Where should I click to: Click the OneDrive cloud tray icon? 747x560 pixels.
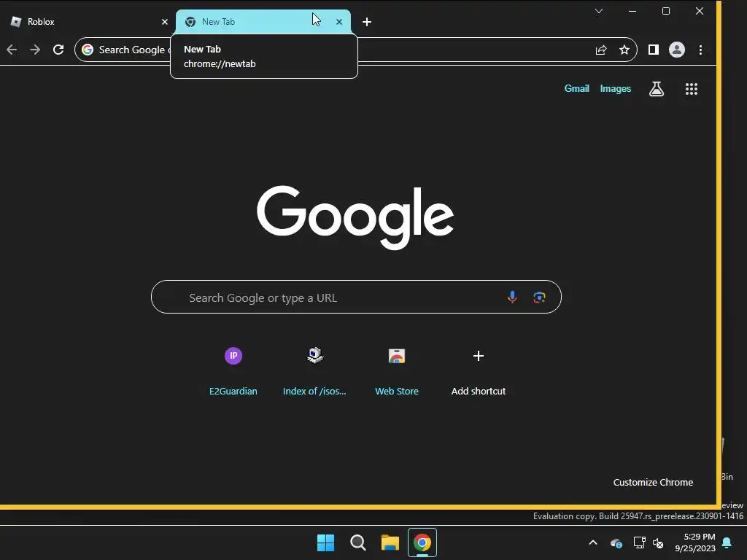tap(616, 542)
